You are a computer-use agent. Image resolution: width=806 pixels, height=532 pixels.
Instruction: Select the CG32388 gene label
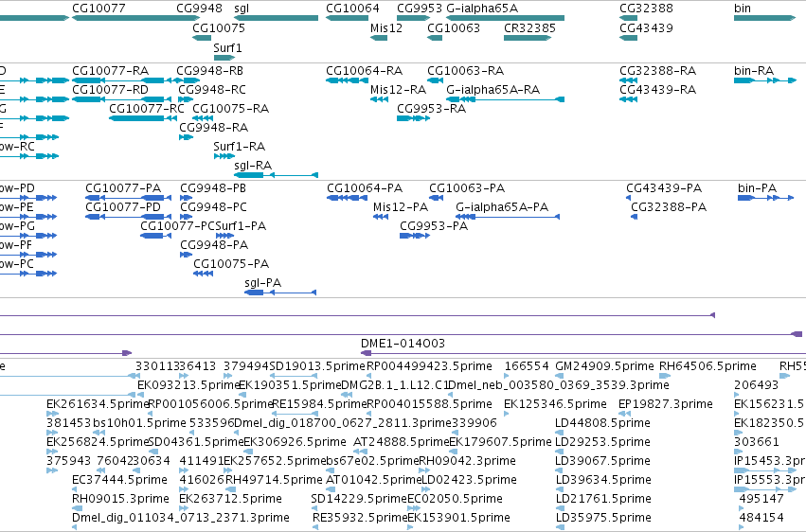[x=646, y=9]
